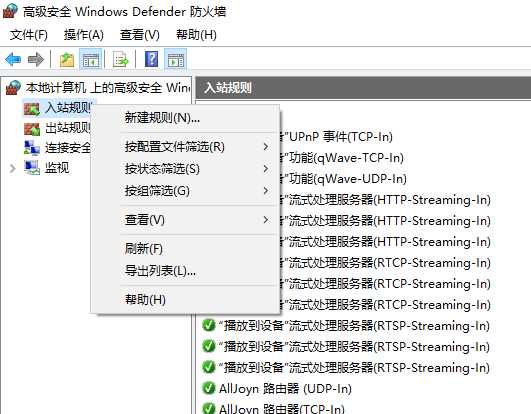Select 按组筛选(G) menu entry
The height and width of the screenshot is (414, 531).
click(185, 191)
